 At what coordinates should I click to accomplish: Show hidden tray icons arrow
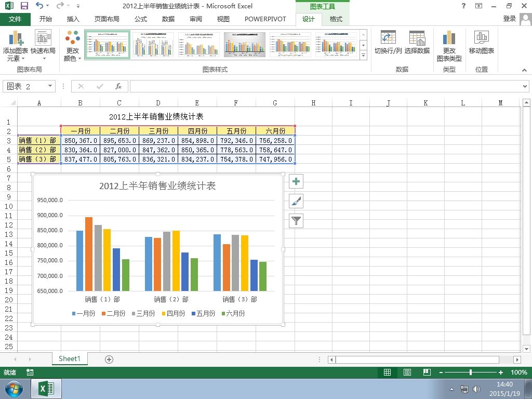point(451,389)
